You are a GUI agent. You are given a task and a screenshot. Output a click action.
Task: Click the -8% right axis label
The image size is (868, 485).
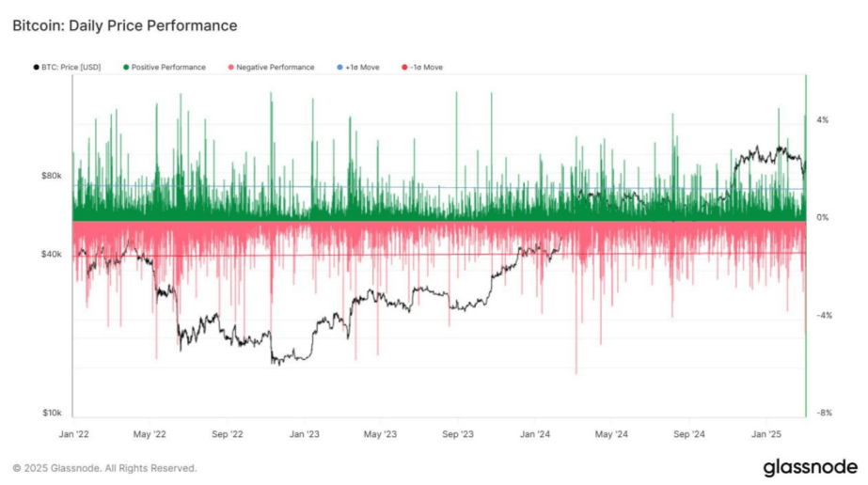click(823, 413)
